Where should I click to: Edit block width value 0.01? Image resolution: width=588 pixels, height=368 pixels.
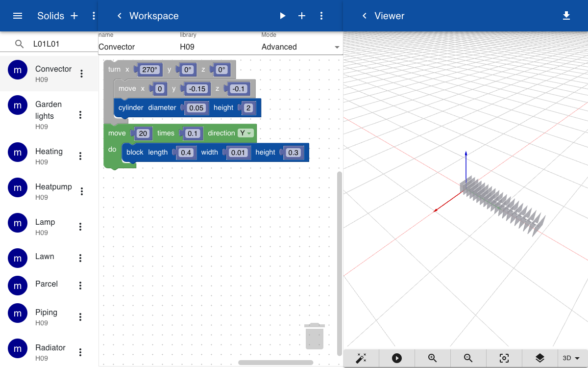pos(238,153)
